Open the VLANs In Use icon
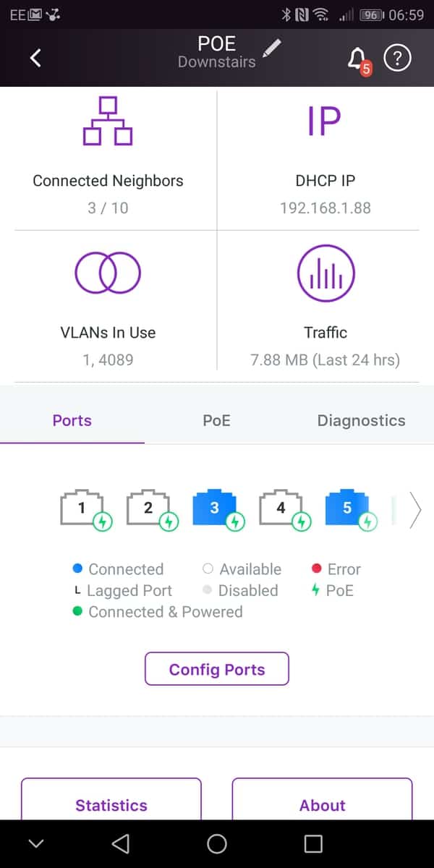 pyautogui.click(x=108, y=273)
